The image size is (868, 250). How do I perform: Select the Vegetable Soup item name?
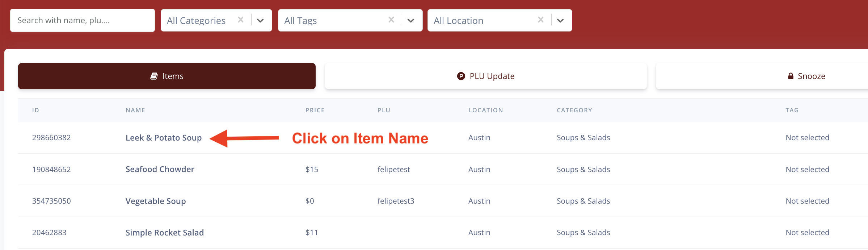pyautogui.click(x=156, y=201)
